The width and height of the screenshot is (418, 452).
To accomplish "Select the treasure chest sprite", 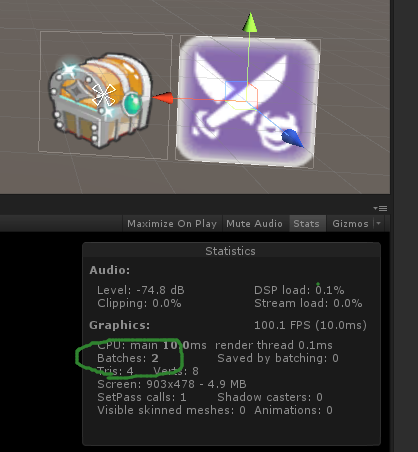I will pos(100,100).
